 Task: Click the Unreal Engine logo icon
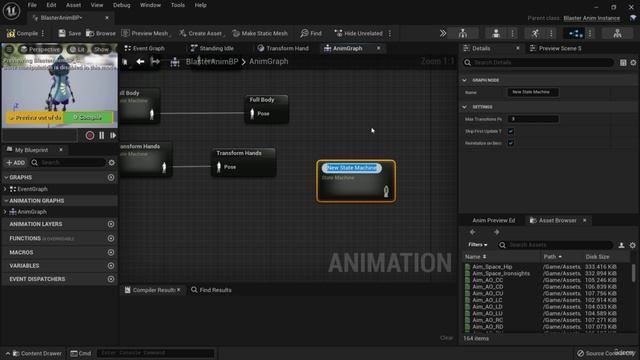click(11, 11)
